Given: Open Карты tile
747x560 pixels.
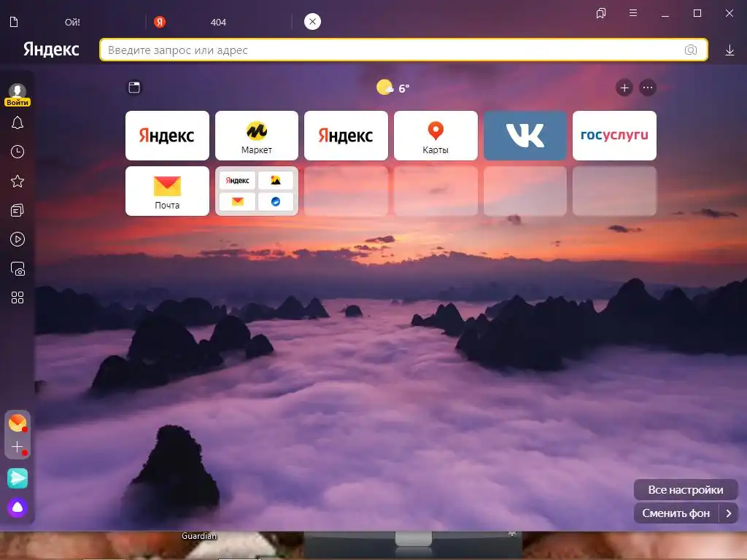Looking at the screenshot, I should [436, 136].
